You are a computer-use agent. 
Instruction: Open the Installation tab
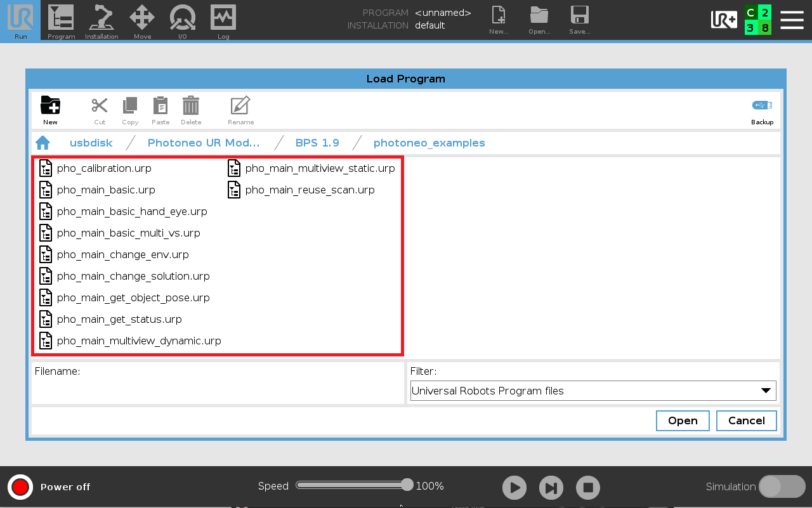click(101, 20)
